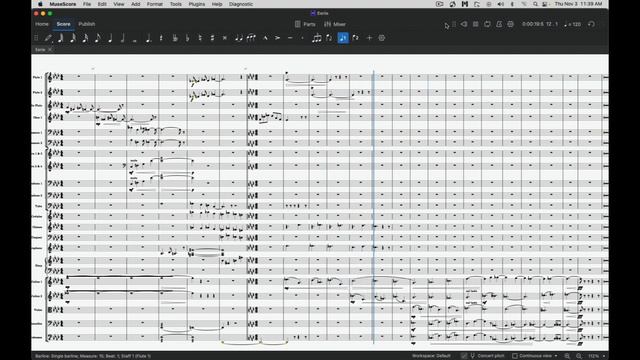Switch to voice 1
The width and height of the screenshot is (640, 360).
pyautogui.click(x=343, y=38)
